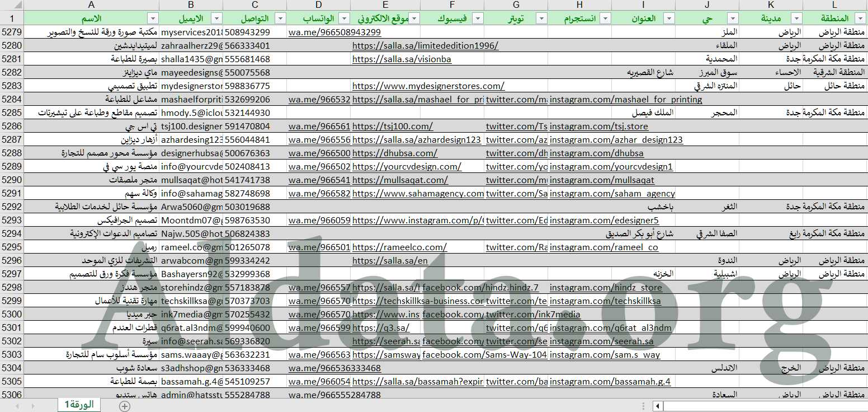868x412 pixels.
Task: Open the filter dropdown for مدينة column
Action: point(797,18)
